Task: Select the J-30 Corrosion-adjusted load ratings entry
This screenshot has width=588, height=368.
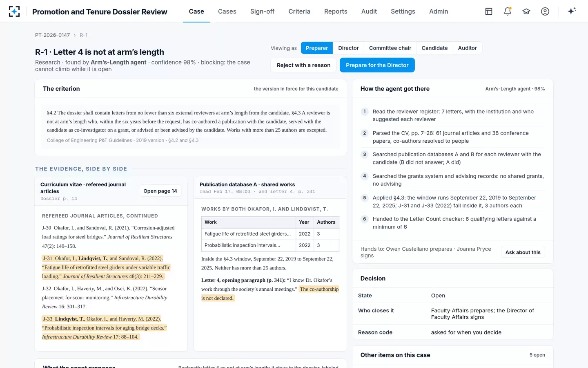Action: coord(108,237)
